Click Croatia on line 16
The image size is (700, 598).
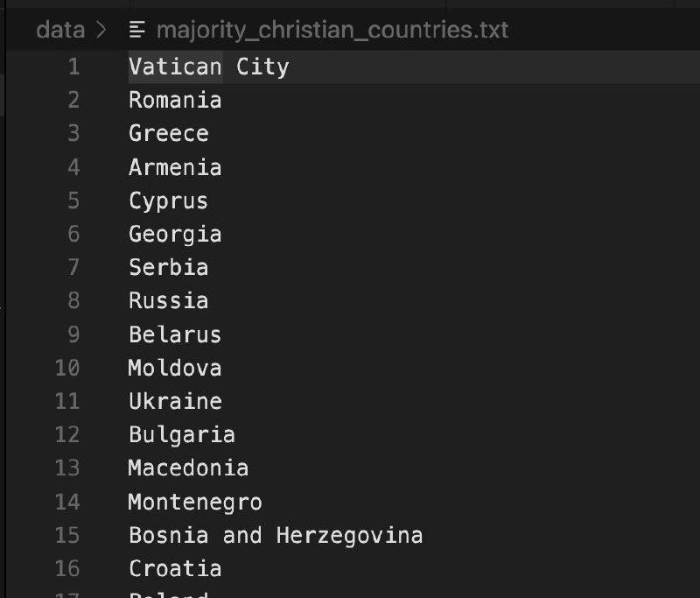tap(175, 568)
